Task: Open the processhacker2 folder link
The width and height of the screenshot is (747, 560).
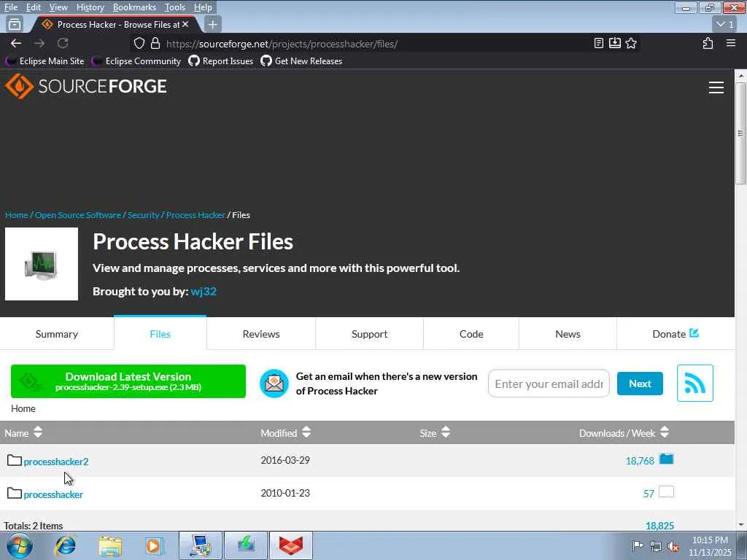Action: (56, 462)
